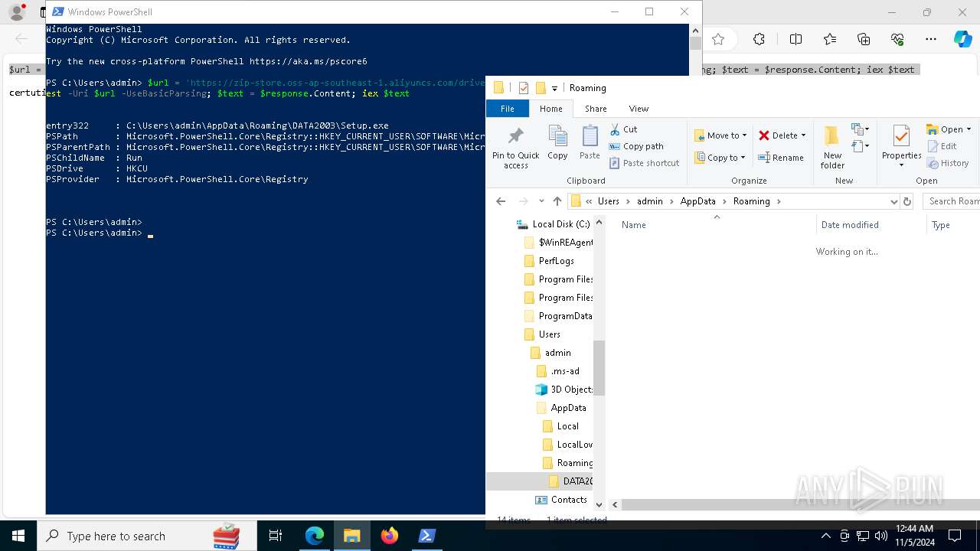
Task: Click the Search Roaming input field
Action: [x=952, y=201]
